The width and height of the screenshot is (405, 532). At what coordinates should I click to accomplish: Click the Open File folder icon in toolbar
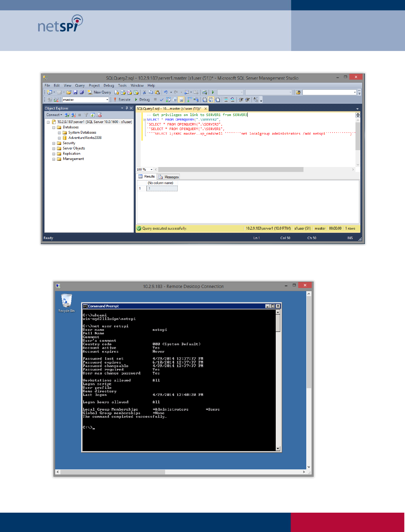click(69, 92)
